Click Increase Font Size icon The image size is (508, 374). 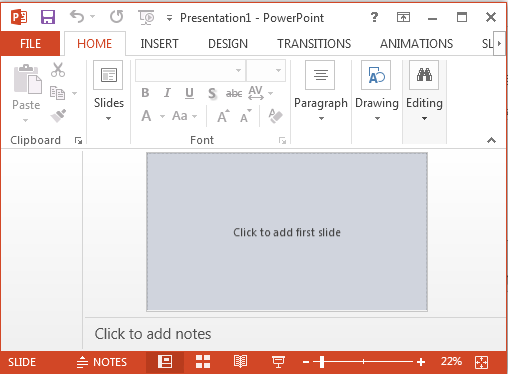point(223,116)
